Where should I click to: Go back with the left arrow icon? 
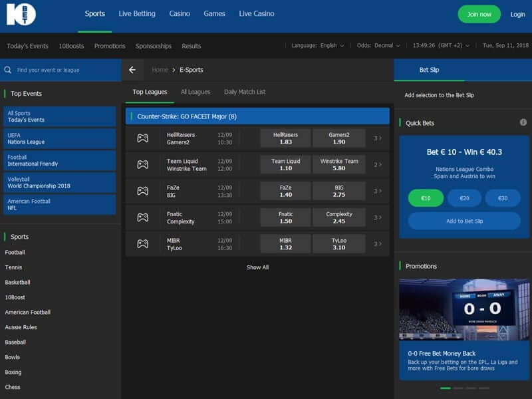click(x=132, y=70)
